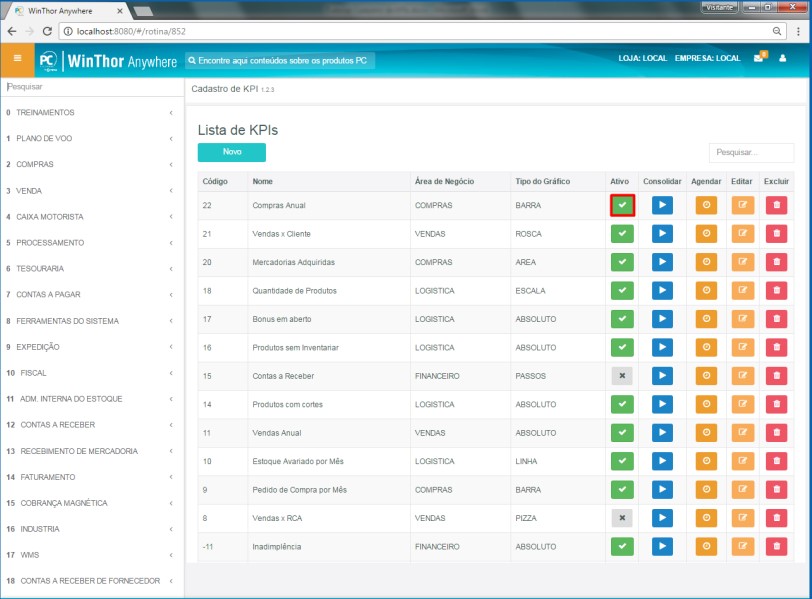Image resolution: width=812 pixels, height=599 pixels.
Task: Expand the TREINAMENTOS sidebar chevron
Action: point(171,112)
